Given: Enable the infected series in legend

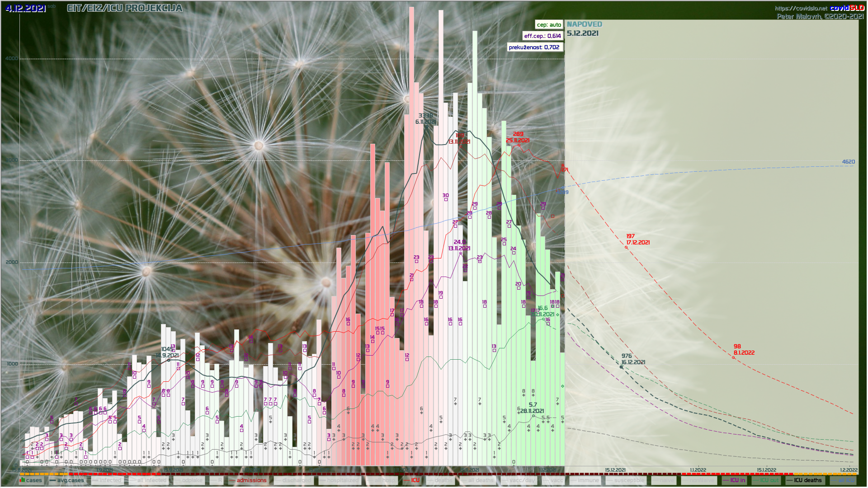Looking at the screenshot, I should (x=107, y=480).
